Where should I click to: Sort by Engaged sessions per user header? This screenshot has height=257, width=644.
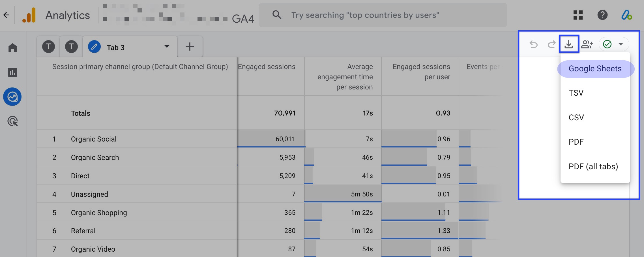(421, 72)
